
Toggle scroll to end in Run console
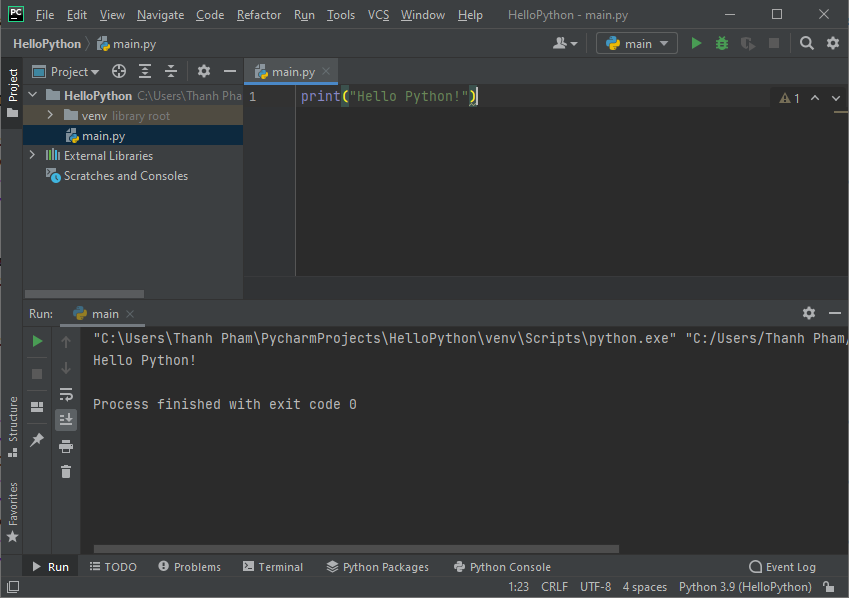pos(66,420)
